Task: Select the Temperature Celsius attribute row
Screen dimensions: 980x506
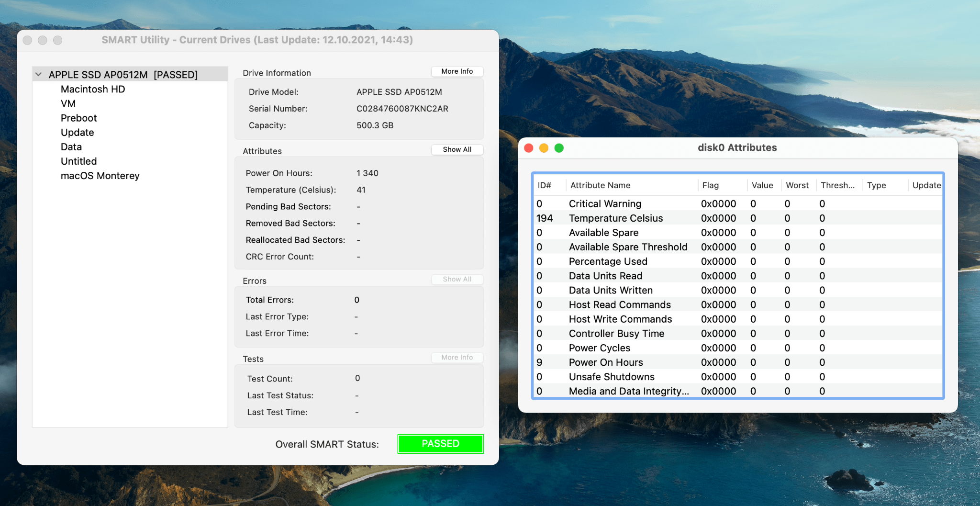Action: pos(737,218)
